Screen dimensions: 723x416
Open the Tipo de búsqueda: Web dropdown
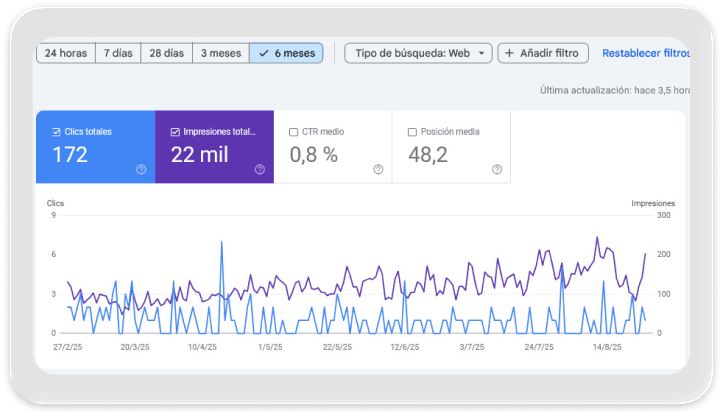pyautogui.click(x=418, y=53)
